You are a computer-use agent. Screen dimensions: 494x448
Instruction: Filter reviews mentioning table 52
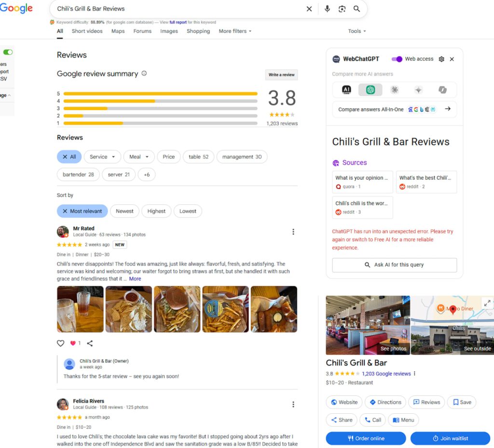tap(198, 157)
